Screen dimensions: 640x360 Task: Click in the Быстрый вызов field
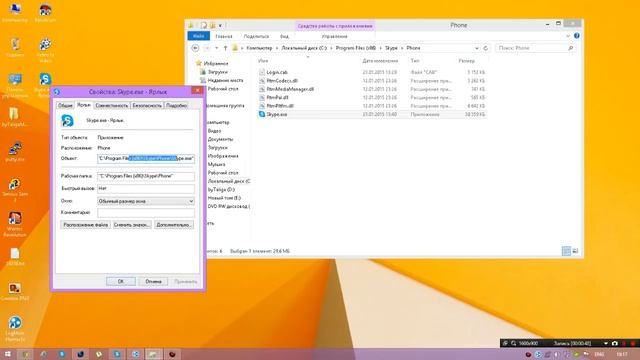coord(146,189)
